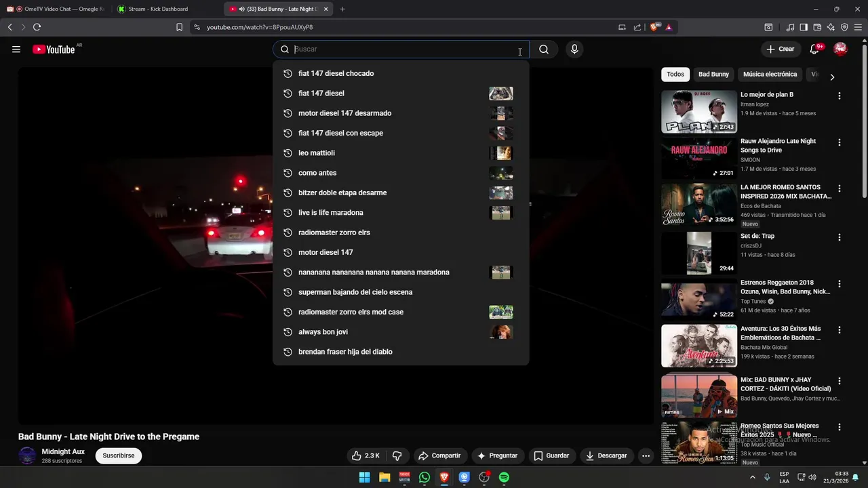Image resolution: width=868 pixels, height=488 pixels.
Task: Open WhatsApp from taskbar
Action: pyautogui.click(x=425, y=477)
